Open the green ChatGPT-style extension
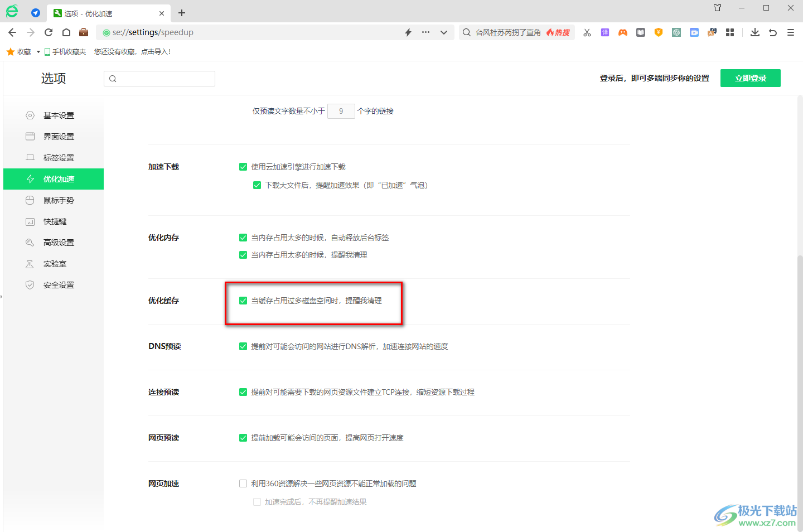This screenshot has width=803, height=532. [x=676, y=32]
